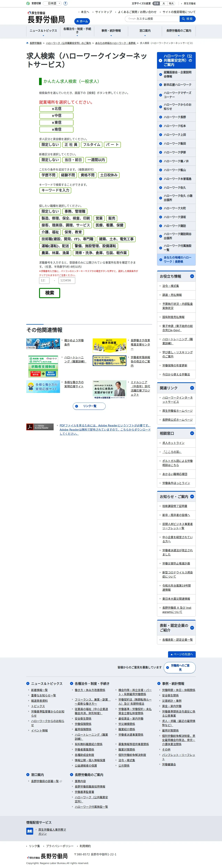The image size is (222, 868).
Task: Click the Get Adobe Acrobat Reader icon
Action: pos(40,427)
